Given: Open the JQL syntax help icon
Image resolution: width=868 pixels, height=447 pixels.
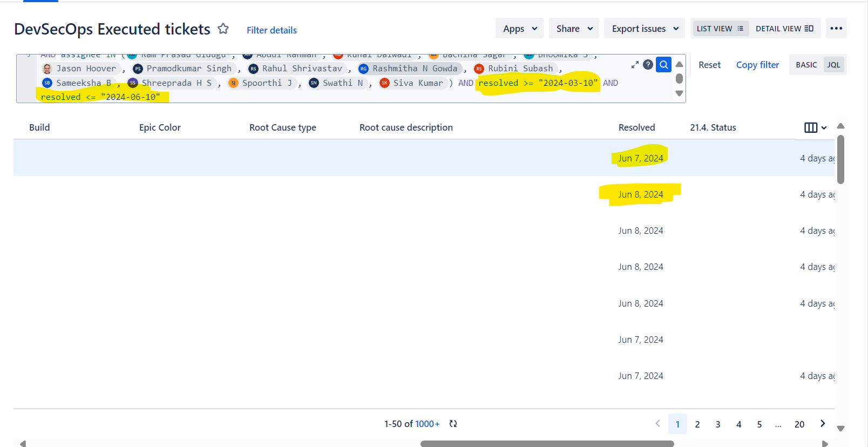Looking at the screenshot, I should click(x=648, y=65).
